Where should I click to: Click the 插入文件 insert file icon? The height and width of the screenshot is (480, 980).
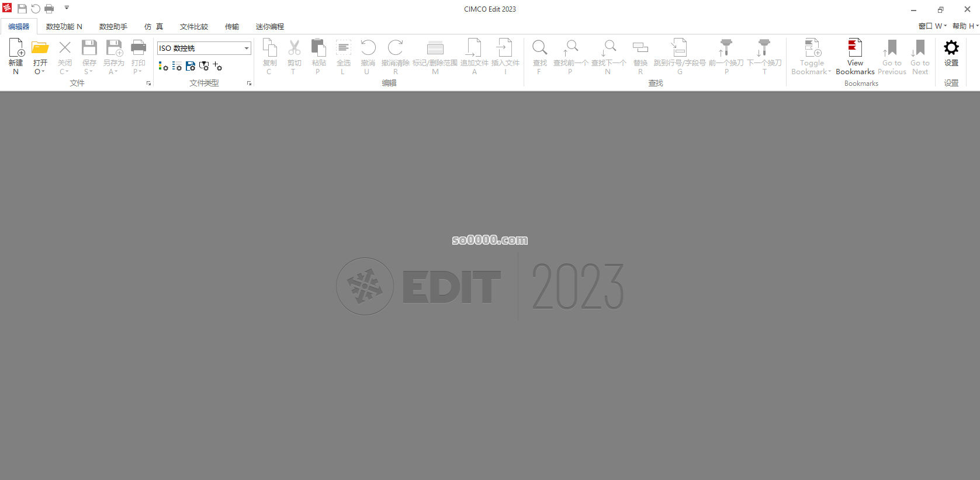click(504, 48)
